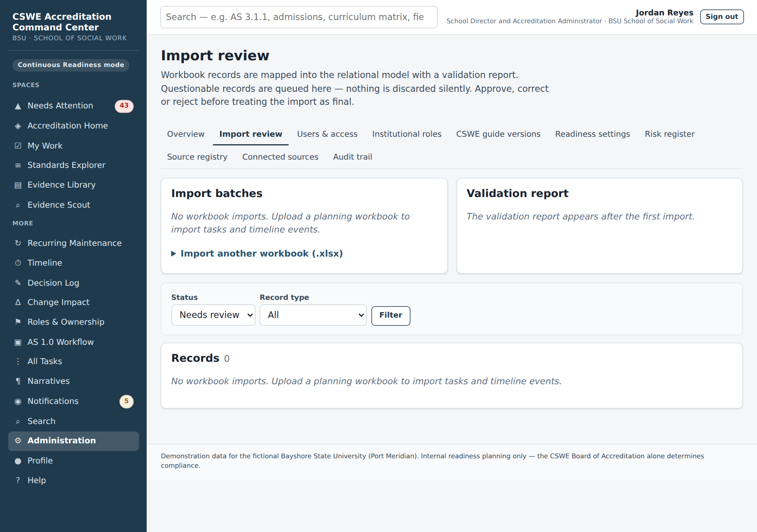Screen dimensions: 757x532
Task: Click the Accreditation Home diamond icon
Action: click(x=18, y=126)
